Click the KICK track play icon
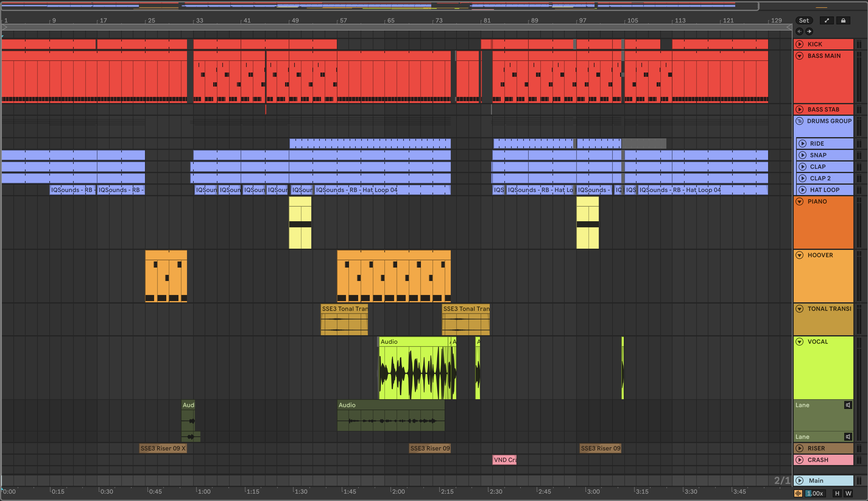 coord(799,44)
